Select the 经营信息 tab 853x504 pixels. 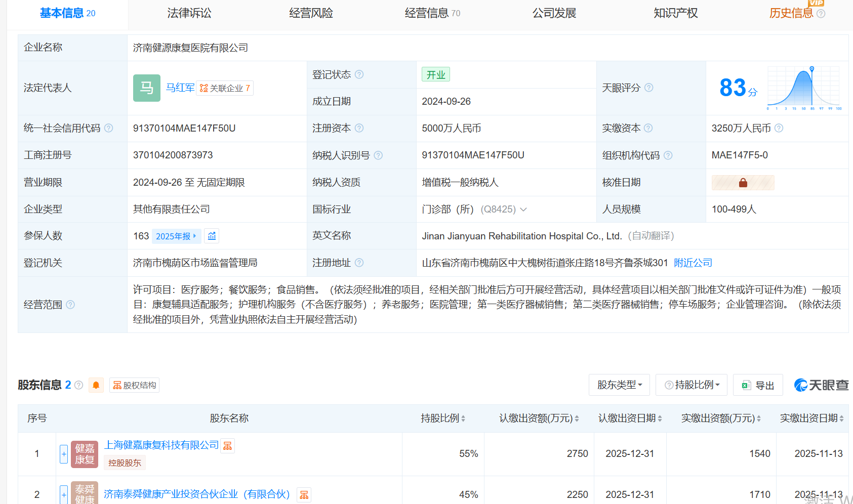[x=432, y=13]
